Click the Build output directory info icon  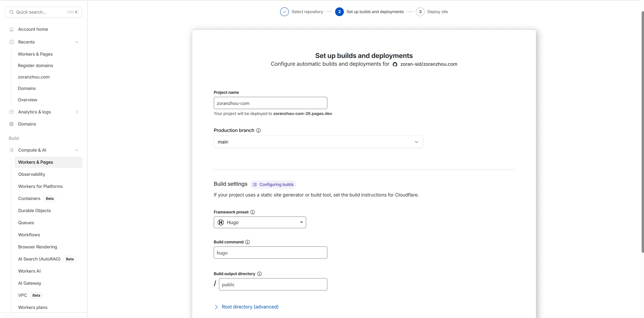coord(259,274)
